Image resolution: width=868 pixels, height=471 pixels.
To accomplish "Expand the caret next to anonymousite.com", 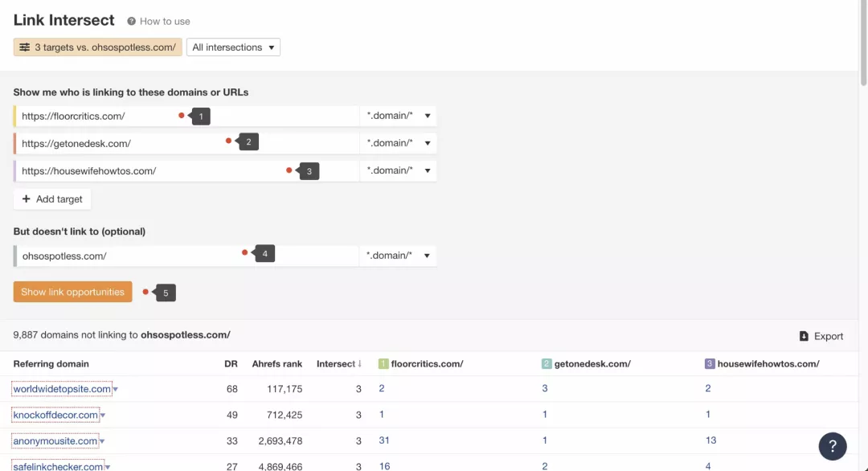I will (x=102, y=442).
